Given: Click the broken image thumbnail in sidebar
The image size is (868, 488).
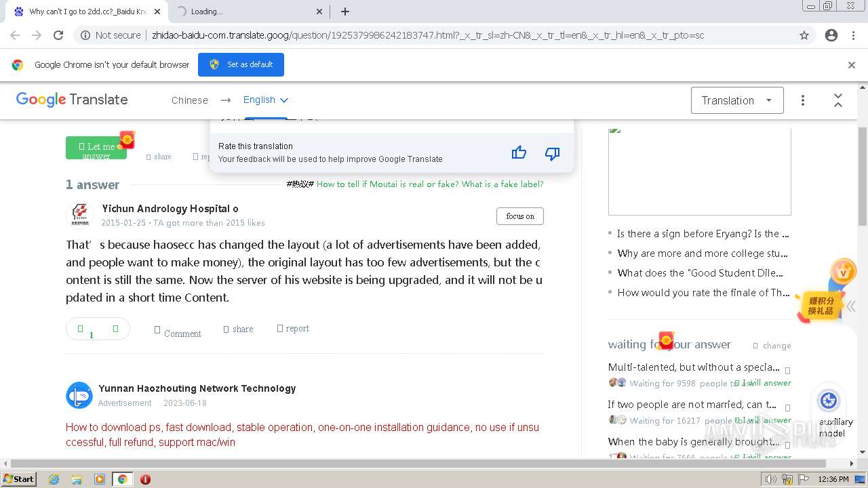Looking at the screenshot, I should click(x=700, y=171).
